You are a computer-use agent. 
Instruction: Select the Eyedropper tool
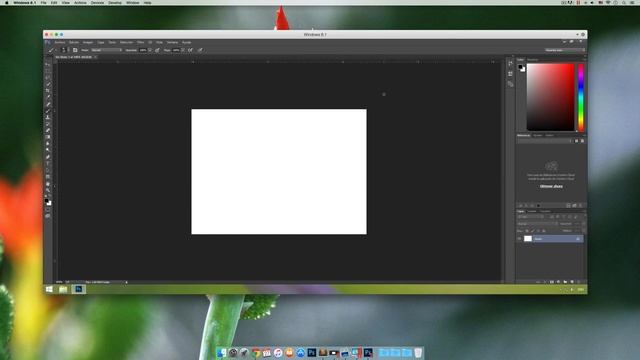(x=48, y=97)
